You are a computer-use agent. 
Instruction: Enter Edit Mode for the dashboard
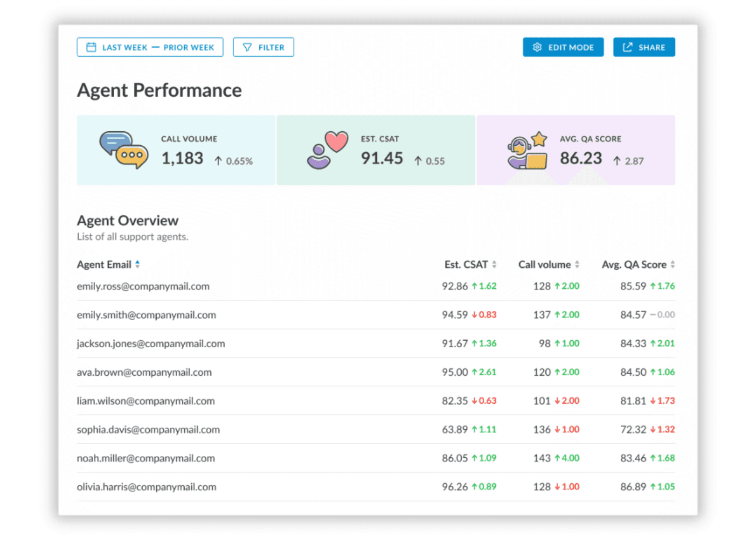click(x=563, y=47)
